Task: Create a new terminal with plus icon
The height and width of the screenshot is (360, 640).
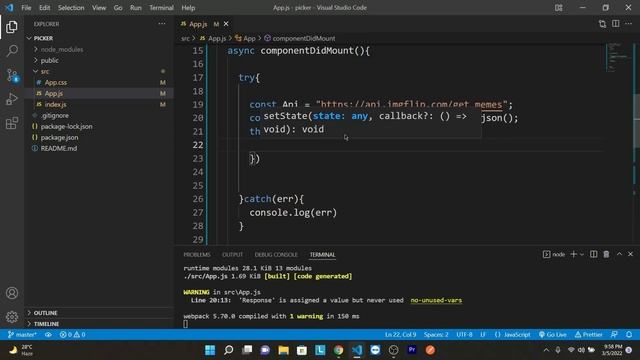Action: point(573,254)
